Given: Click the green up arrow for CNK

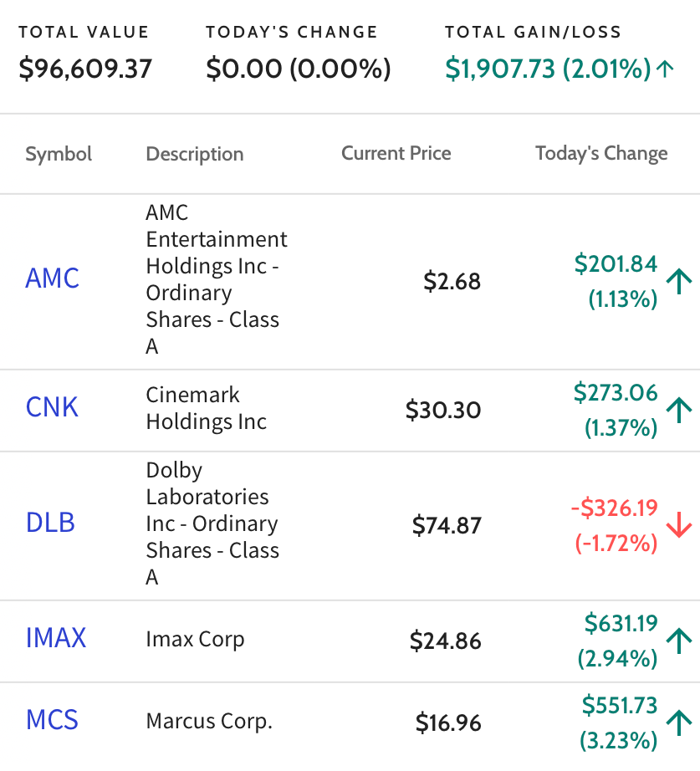Looking at the screenshot, I should coord(679,410).
